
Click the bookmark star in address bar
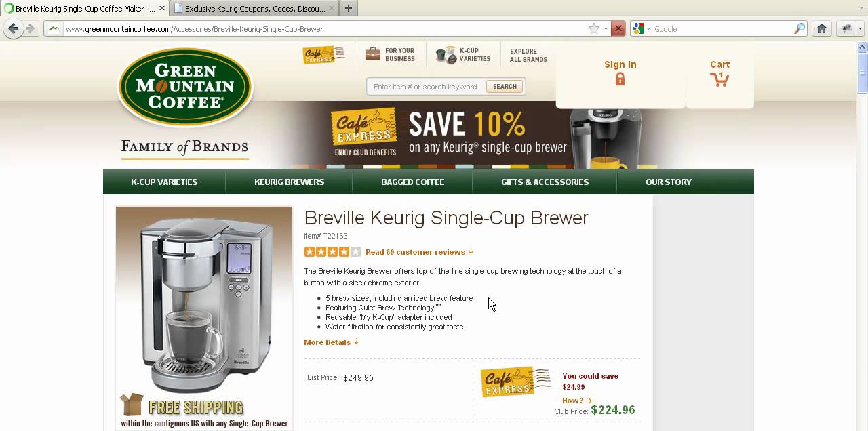pos(594,28)
